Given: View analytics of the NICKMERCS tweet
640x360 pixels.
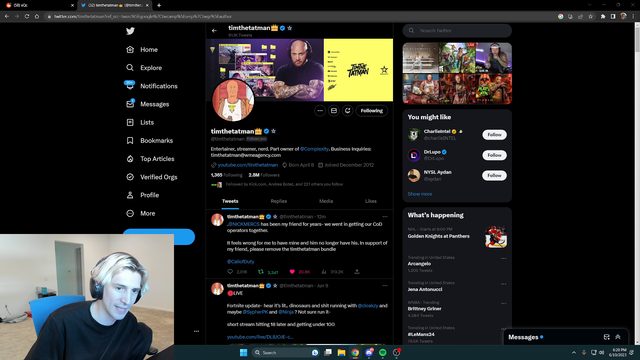Looking at the screenshot, I should [x=324, y=271].
